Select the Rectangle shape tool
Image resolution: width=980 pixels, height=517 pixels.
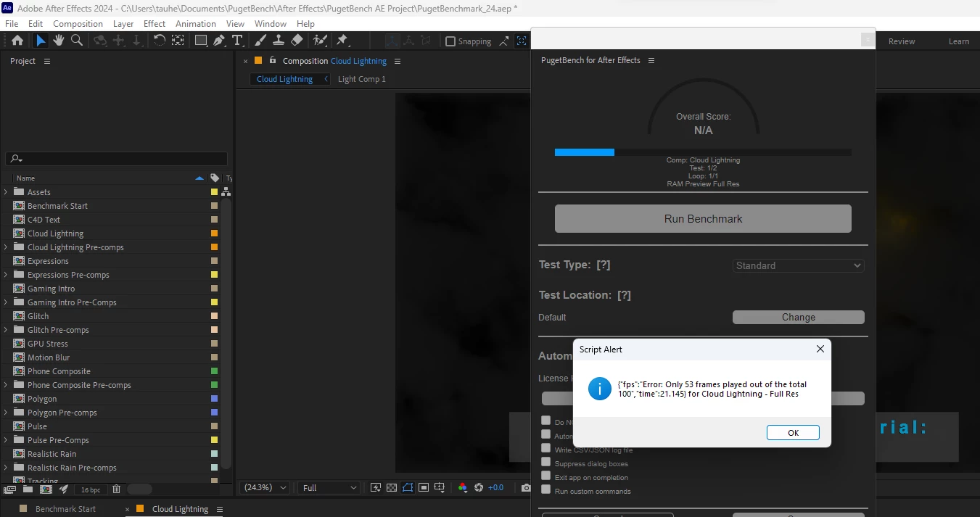click(x=201, y=41)
